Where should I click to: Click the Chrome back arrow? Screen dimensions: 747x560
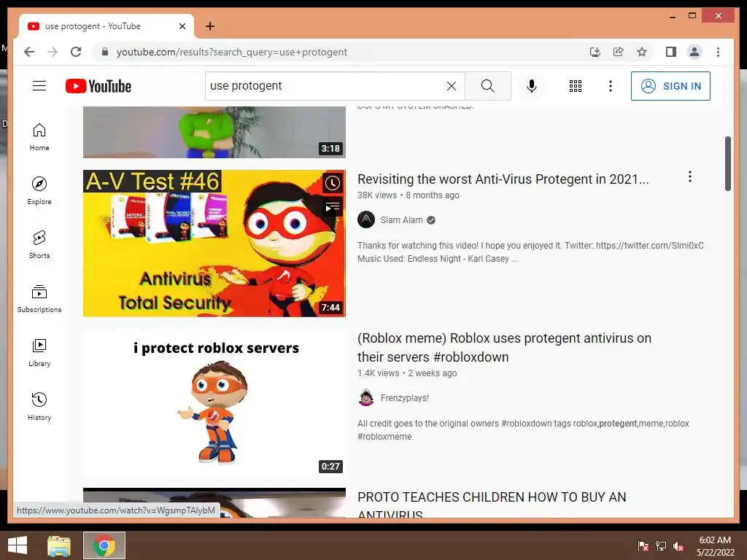pos(29,52)
